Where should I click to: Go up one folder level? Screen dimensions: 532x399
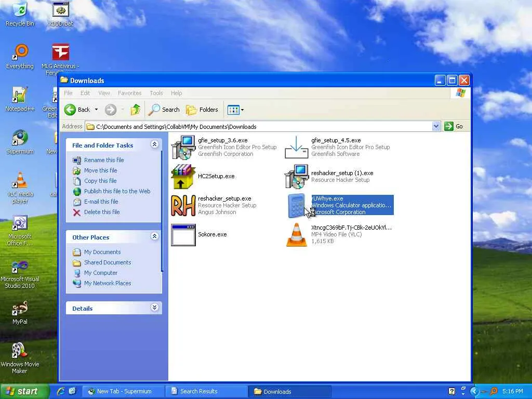pyautogui.click(x=136, y=110)
